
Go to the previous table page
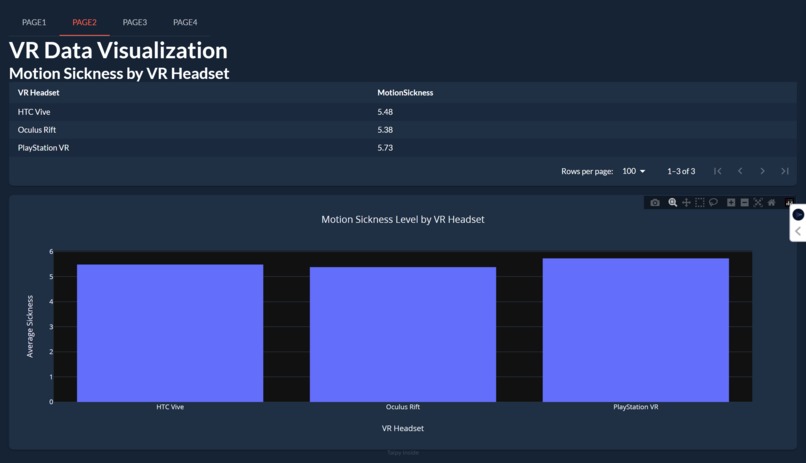(740, 171)
